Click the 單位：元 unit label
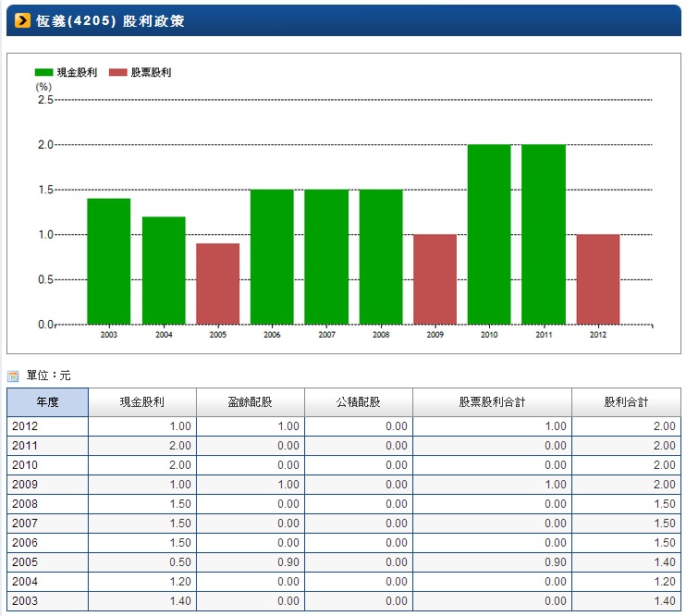686x616 pixels. (49, 376)
